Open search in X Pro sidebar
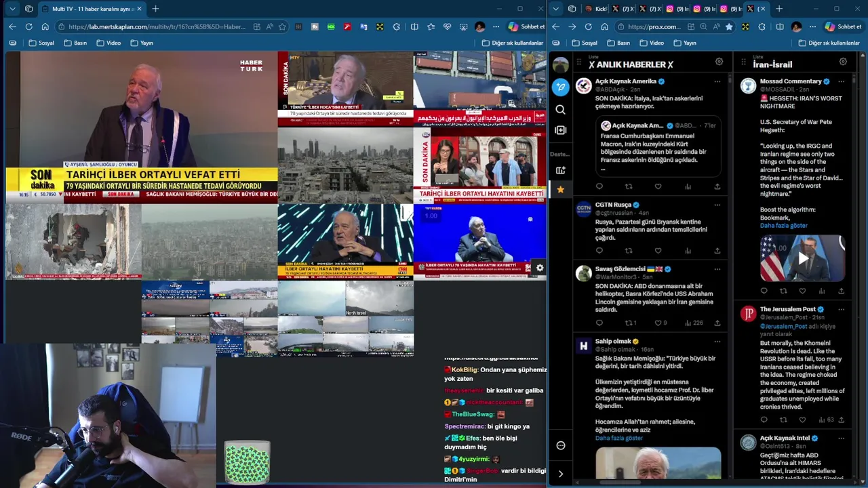Screen dimensions: 868x488 click(560, 109)
